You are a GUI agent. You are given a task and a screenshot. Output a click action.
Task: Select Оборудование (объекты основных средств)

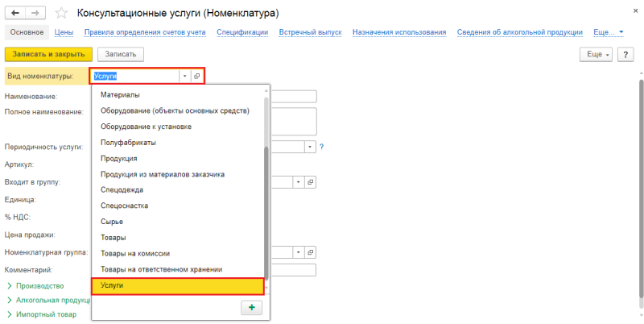coord(177,110)
